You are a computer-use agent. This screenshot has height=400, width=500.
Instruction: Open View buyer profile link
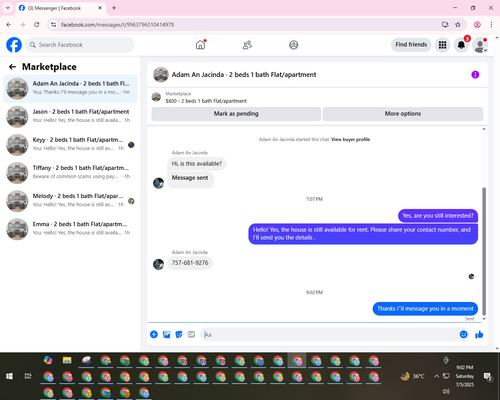tap(350, 139)
